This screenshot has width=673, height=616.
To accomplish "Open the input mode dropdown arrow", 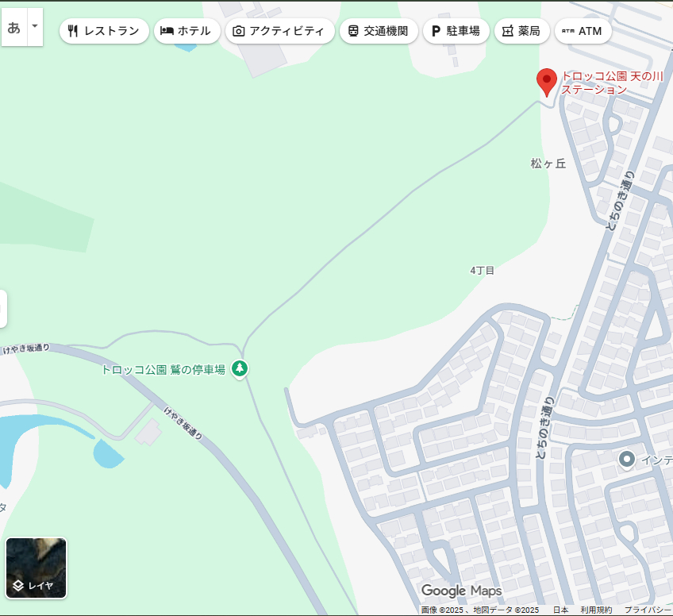I will pyautogui.click(x=35, y=27).
